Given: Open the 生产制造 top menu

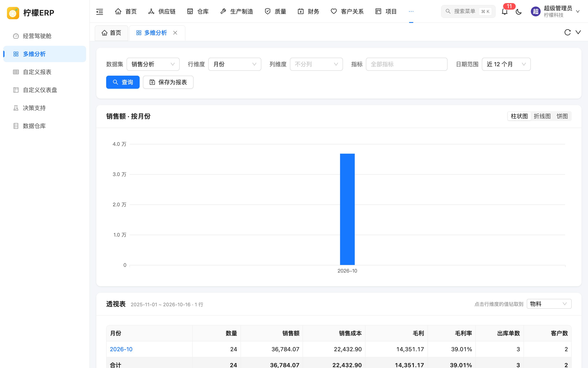Looking at the screenshot, I should [237, 11].
